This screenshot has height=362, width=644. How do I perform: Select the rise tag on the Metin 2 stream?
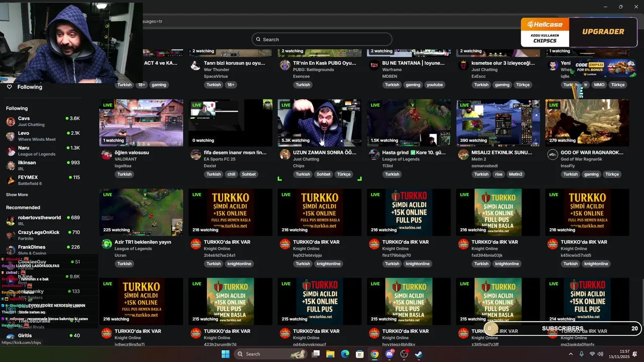coord(499,174)
